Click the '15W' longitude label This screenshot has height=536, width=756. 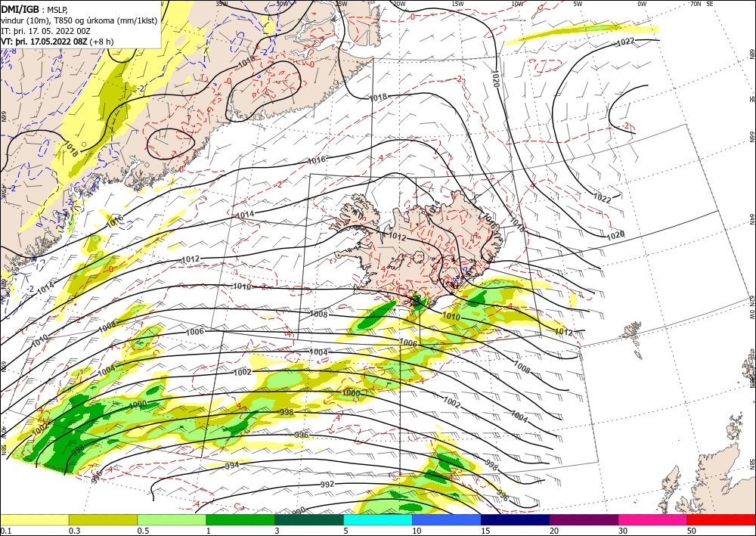[x=458, y=3]
